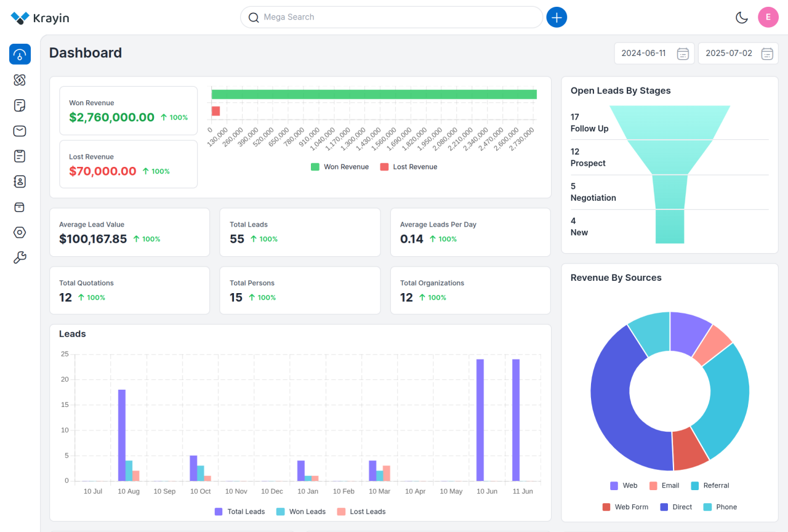Toggle Lost Revenue legend in the revenue chart
Screen dimensions: 788x532
click(408, 167)
